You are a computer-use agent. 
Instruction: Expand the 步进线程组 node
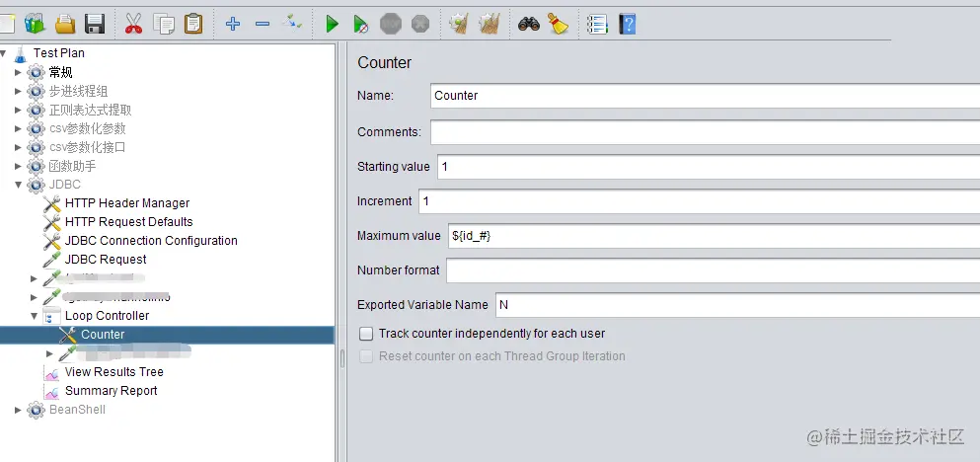[x=18, y=91]
